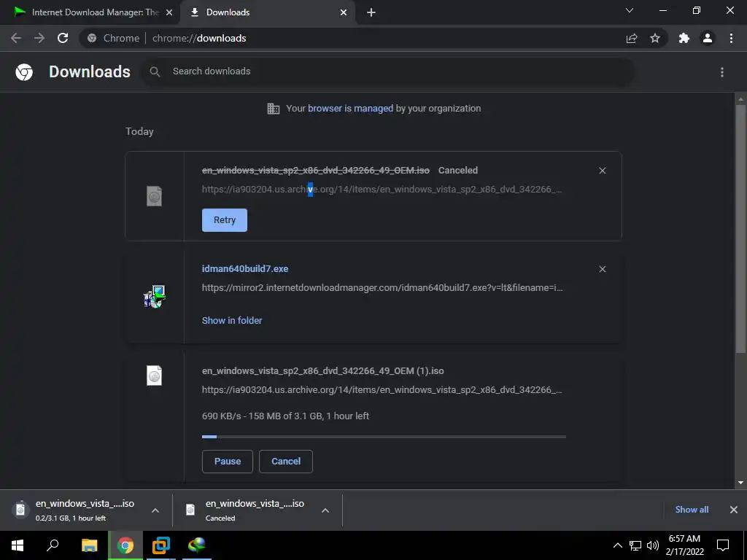The height and width of the screenshot is (560, 747).
Task: Expand options for in-progress ISO shelf item
Action: [x=155, y=510]
